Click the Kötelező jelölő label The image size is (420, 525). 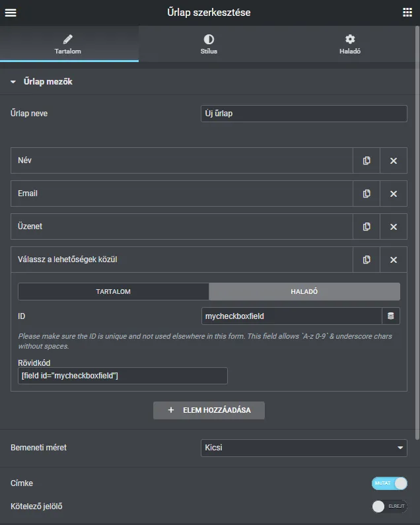pos(36,507)
